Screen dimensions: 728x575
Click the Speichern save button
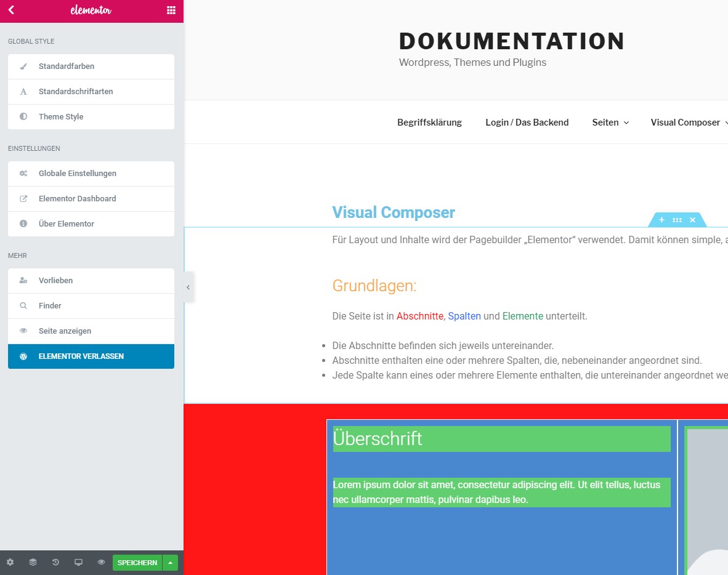tap(137, 562)
